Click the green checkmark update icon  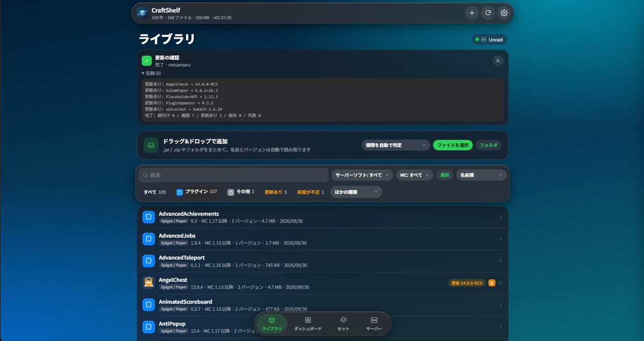(147, 61)
